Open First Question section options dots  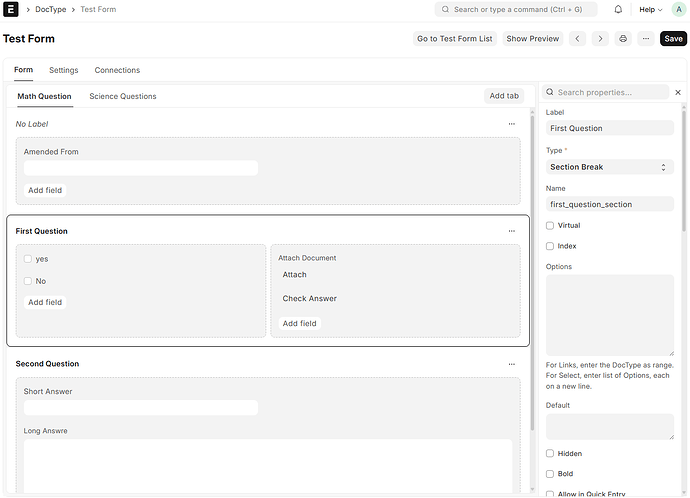(511, 231)
